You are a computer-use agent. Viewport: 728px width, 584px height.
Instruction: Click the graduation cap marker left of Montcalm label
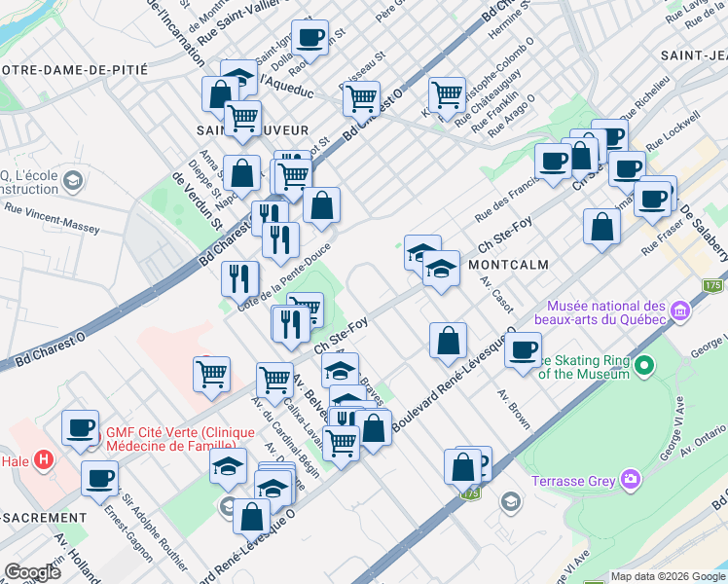tap(442, 272)
